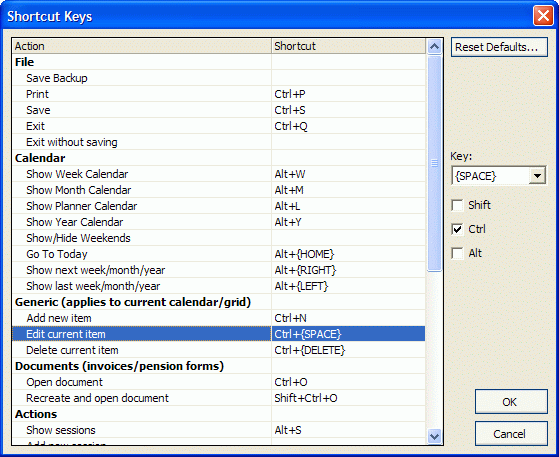Click the Ctrl+{SPACE} shortcut cell
The image size is (559, 457).
point(349,334)
